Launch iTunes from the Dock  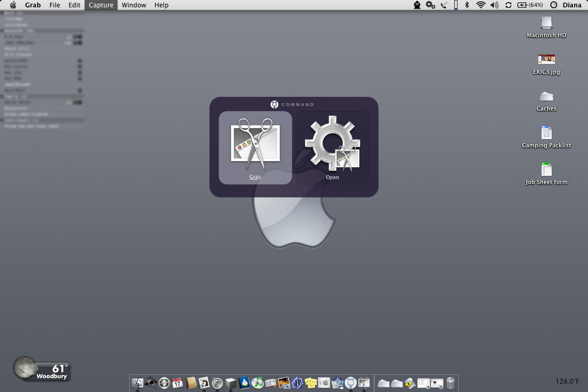257,382
